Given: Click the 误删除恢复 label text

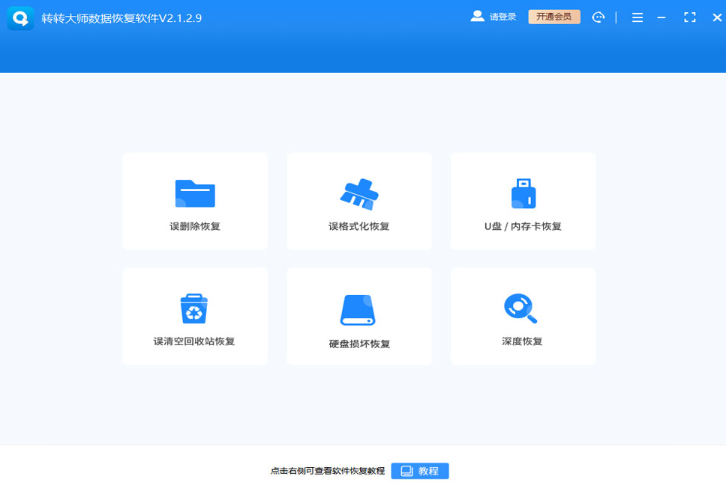Looking at the screenshot, I should point(195,226).
